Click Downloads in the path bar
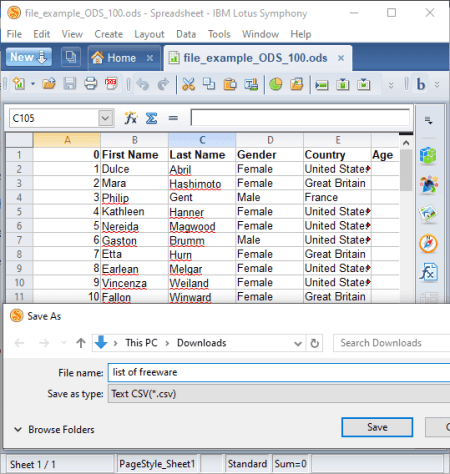This screenshot has width=450, height=474. tap(201, 343)
